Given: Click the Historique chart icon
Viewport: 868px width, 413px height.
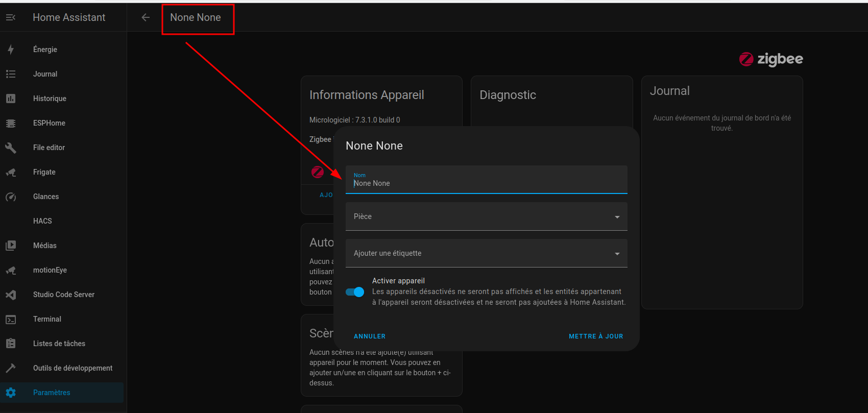Looking at the screenshot, I should pos(11,99).
